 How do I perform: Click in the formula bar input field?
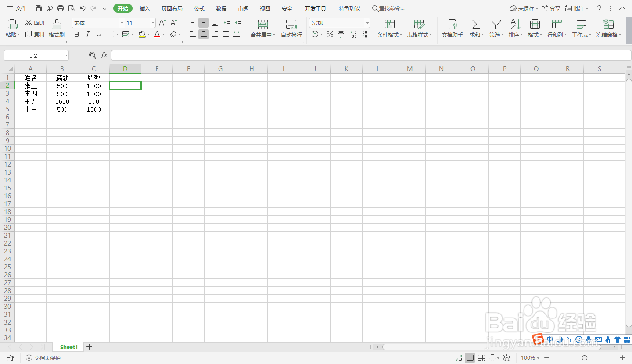[x=371, y=55]
